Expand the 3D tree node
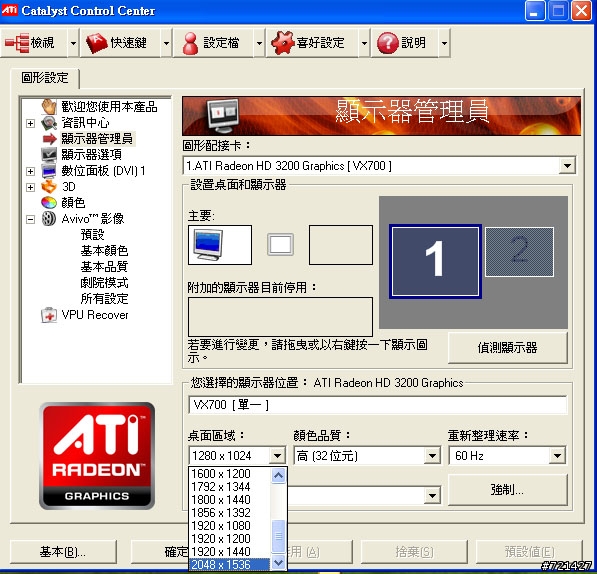 pyautogui.click(x=30, y=187)
